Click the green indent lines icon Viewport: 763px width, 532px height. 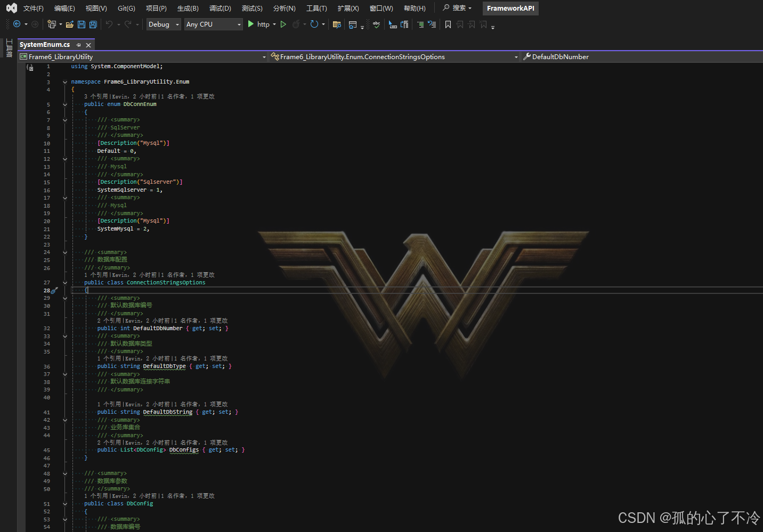click(420, 24)
